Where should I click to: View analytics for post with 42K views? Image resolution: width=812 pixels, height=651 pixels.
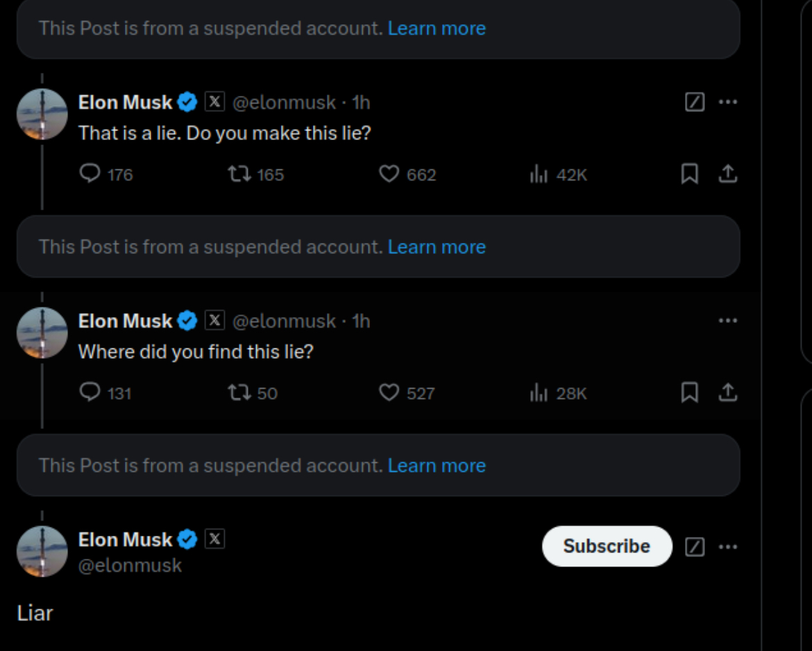(539, 174)
